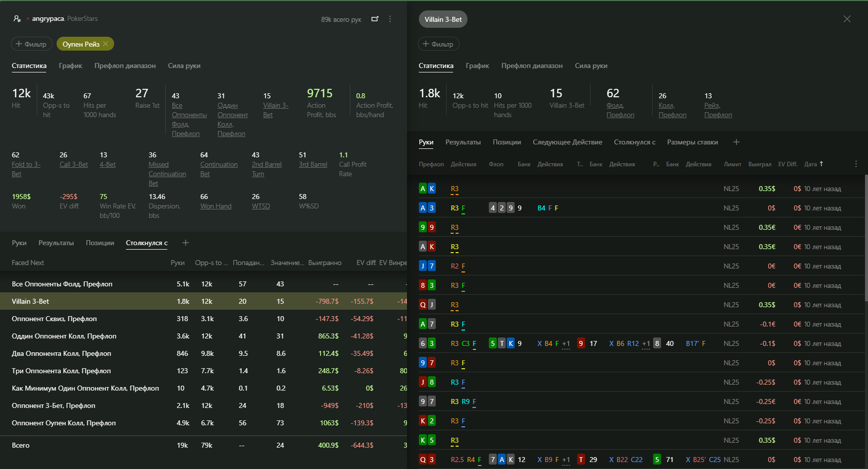Click the Villain 3-Bet stat link in left panel
Screen dimensions: 868x469
click(x=275, y=110)
